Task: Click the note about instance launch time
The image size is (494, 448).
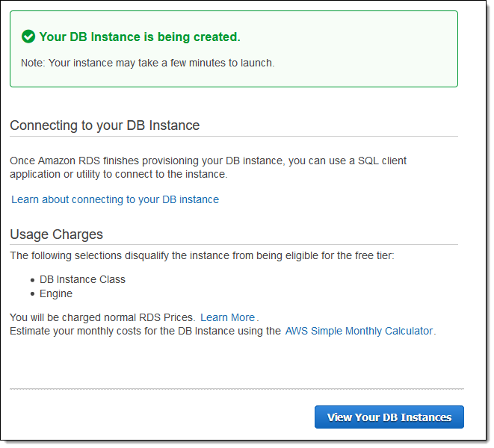Action: (147, 63)
